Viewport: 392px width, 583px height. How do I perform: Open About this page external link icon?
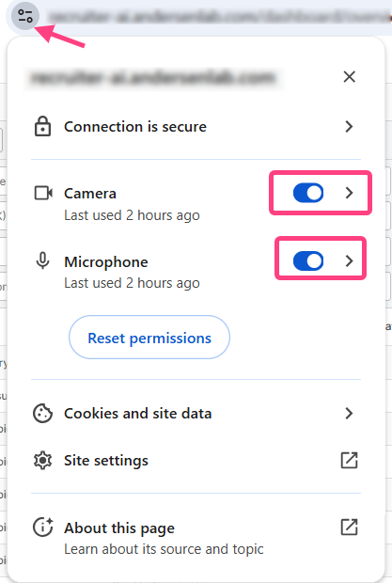coord(349,527)
